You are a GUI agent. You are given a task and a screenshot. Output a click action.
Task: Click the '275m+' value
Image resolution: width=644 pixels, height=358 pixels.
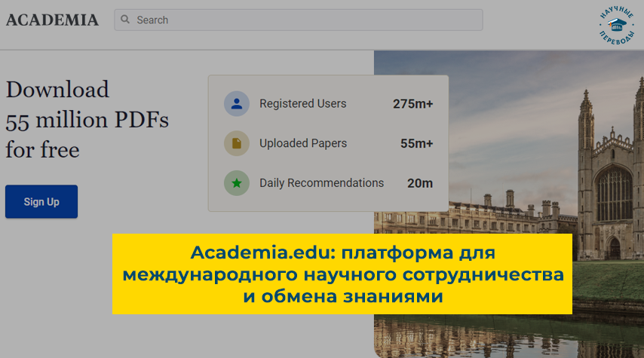click(x=412, y=104)
